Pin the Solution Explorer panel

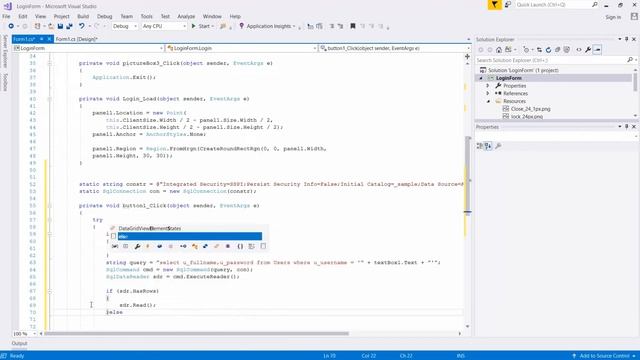pyautogui.click(x=627, y=39)
